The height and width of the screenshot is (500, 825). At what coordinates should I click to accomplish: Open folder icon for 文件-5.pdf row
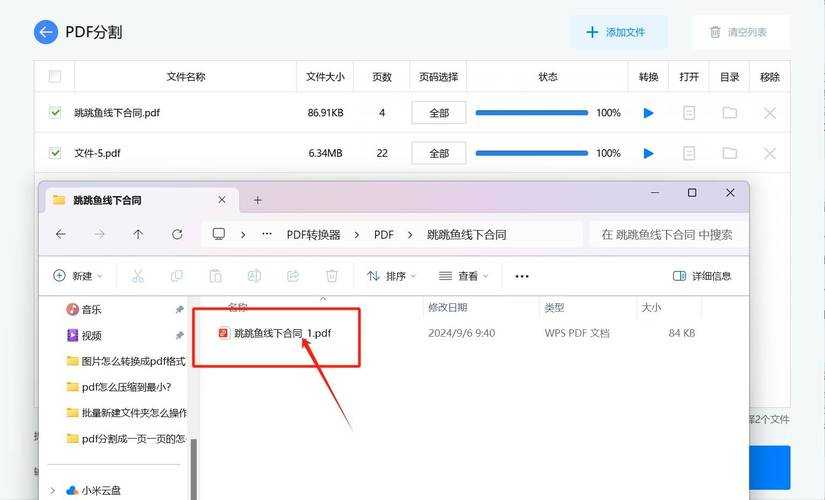(729, 153)
